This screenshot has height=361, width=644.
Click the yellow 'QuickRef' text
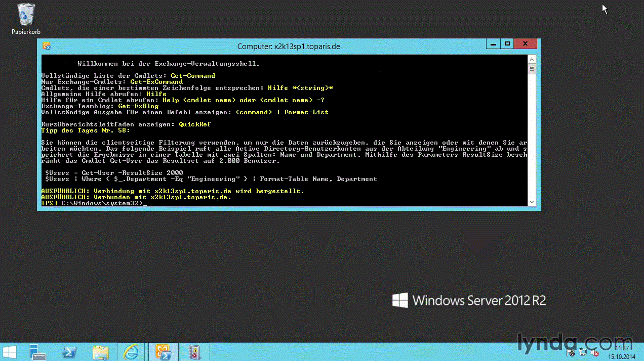click(x=195, y=124)
